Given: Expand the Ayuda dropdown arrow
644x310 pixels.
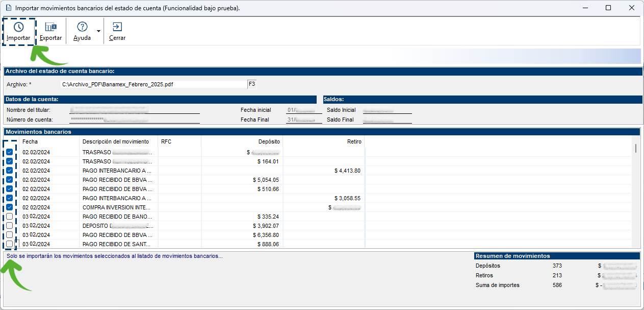Looking at the screenshot, I should click(98, 31).
